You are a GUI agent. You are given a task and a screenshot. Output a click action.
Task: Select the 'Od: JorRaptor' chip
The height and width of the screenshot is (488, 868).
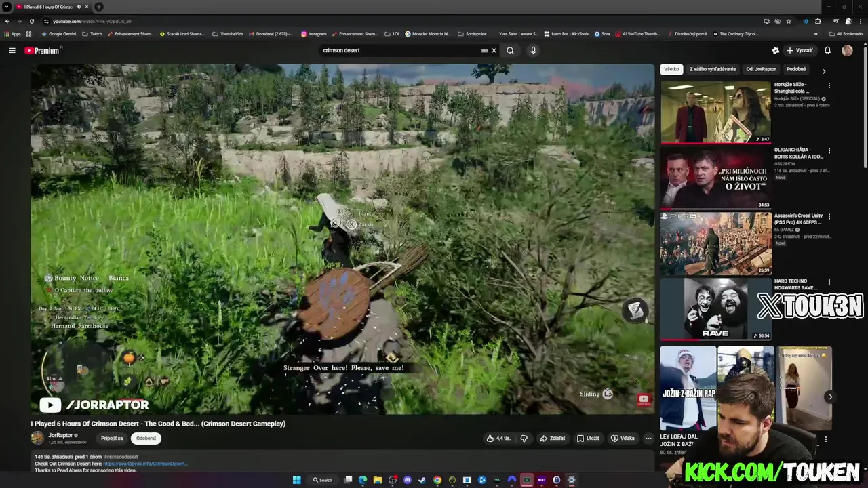click(761, 69)
